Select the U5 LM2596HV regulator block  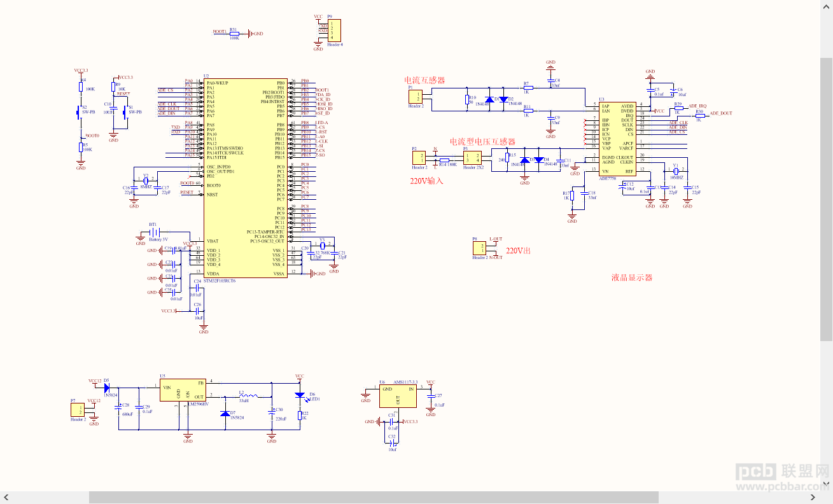click(182, 390)
